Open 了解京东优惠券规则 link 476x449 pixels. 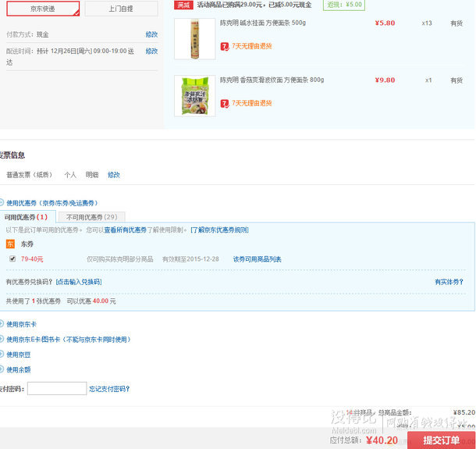pyautogui.click(x=219, y=230)
